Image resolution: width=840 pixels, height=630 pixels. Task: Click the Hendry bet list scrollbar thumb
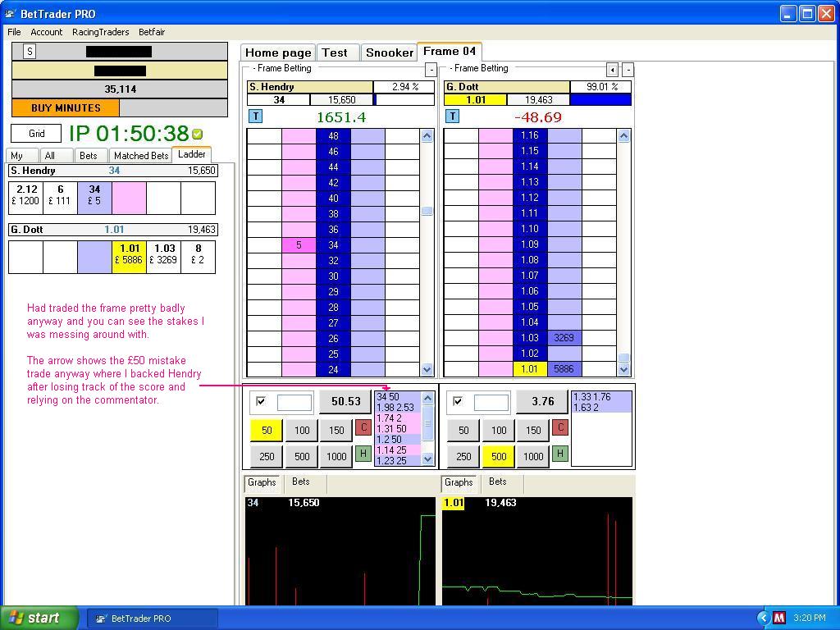427,423
